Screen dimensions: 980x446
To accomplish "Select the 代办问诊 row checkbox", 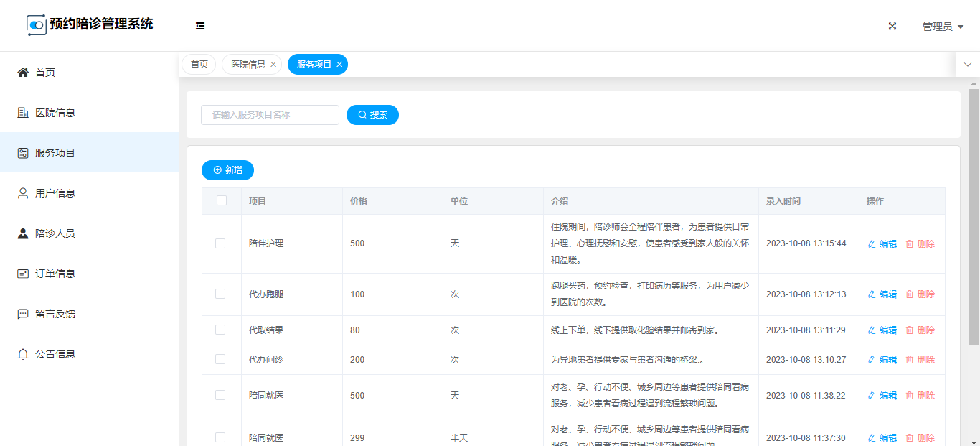I will pos(220,359).
